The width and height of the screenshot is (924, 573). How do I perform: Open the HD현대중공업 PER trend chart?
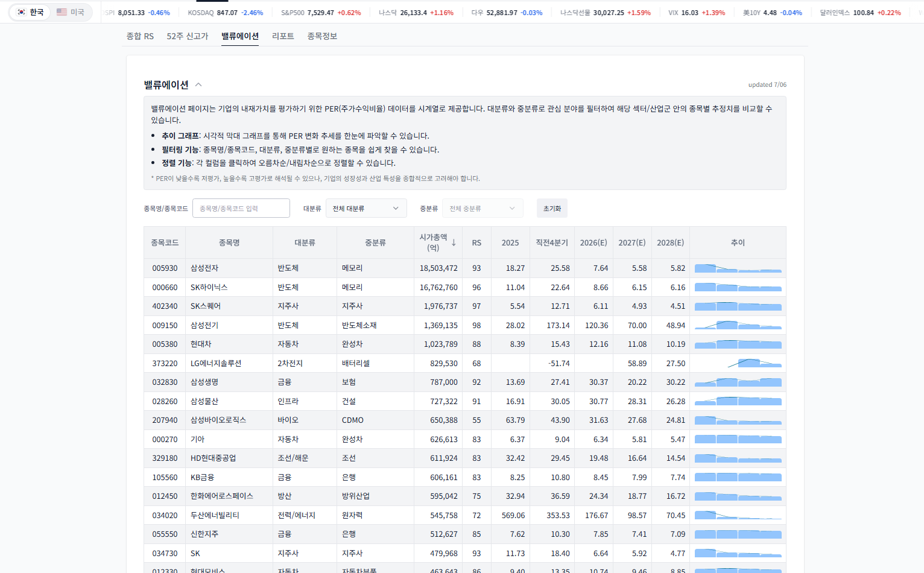(738, 458)
